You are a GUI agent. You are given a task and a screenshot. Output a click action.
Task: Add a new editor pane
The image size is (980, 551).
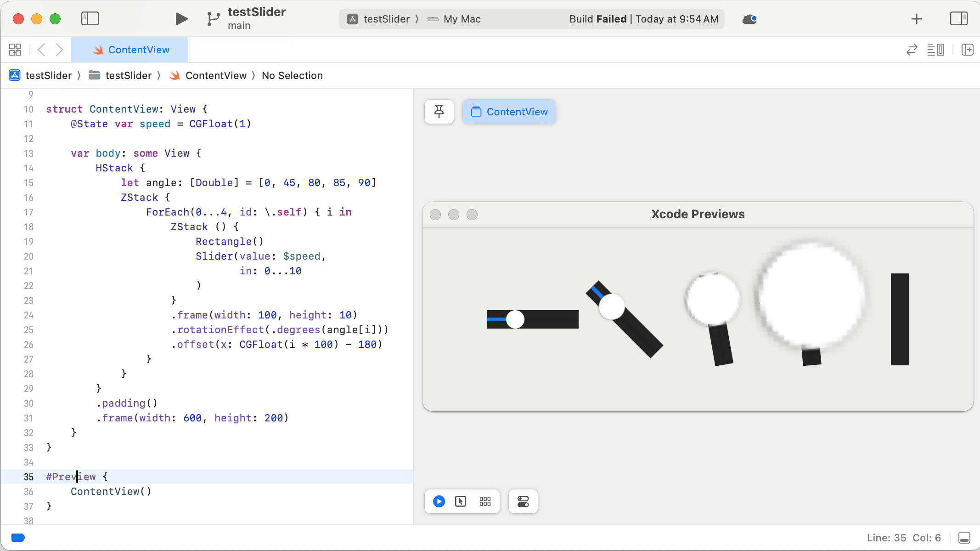(x=967, y=50)
